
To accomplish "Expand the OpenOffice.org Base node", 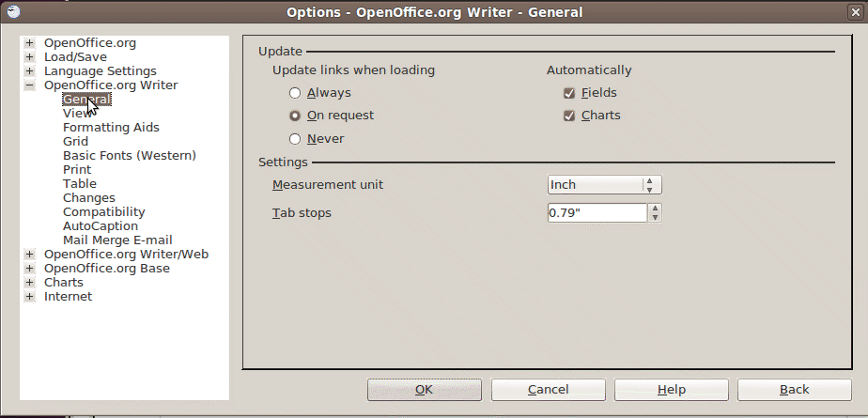I will pyautogui.click(x=30, y=269).
